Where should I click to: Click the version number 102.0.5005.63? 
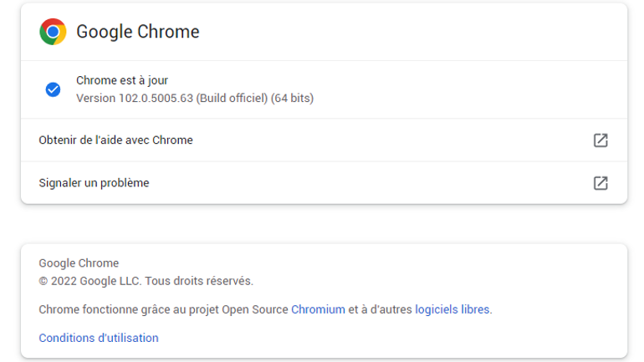pos(156,98)
